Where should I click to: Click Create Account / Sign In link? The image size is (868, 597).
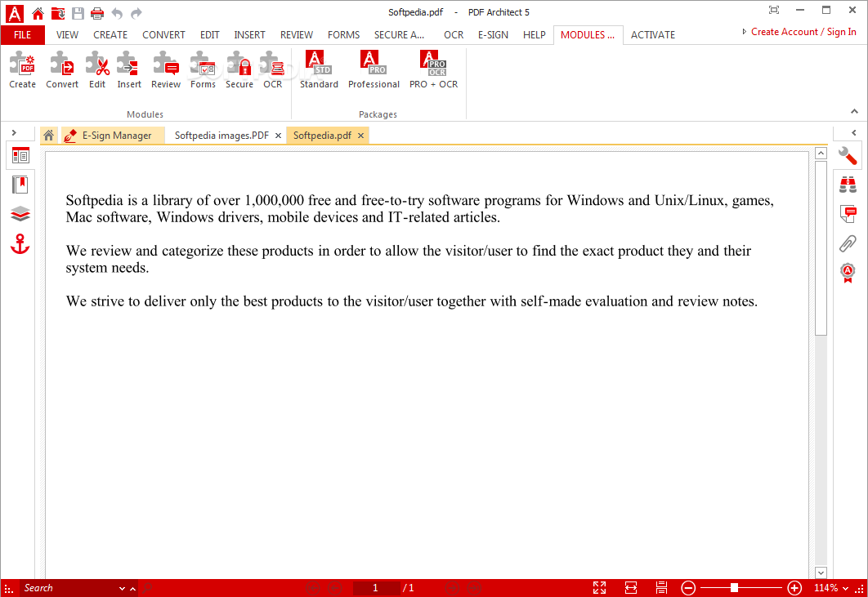click(x=803, y=32)
